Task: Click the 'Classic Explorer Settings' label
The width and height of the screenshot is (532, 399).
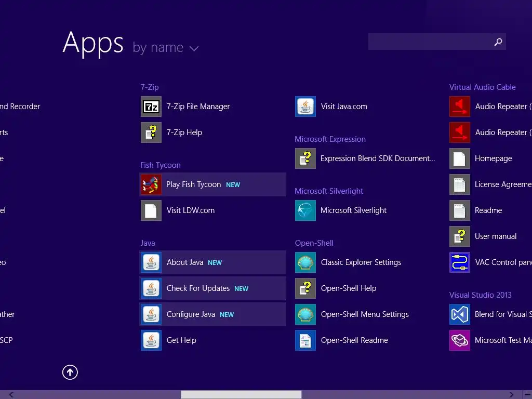Action: pyautogui.click(x=361, y=262)
